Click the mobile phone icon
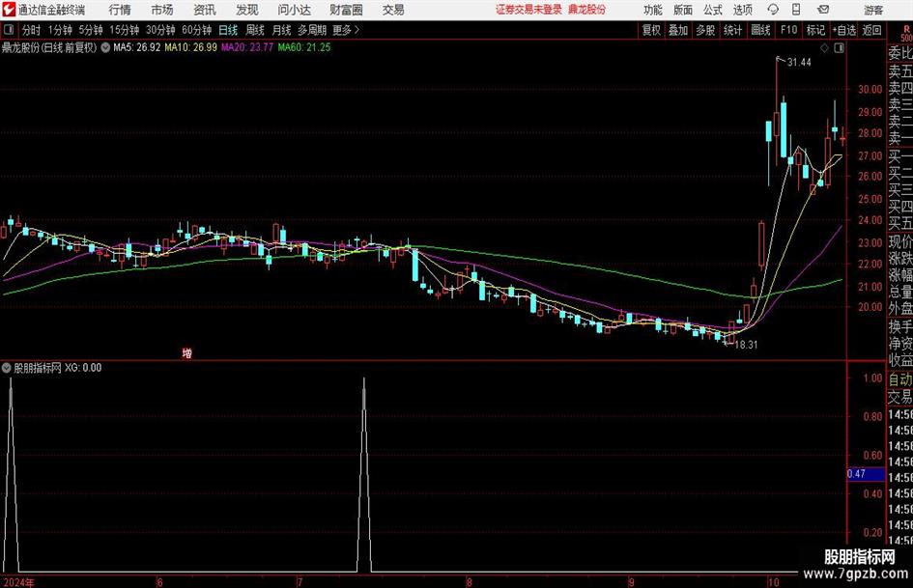 tap(796, 10)
